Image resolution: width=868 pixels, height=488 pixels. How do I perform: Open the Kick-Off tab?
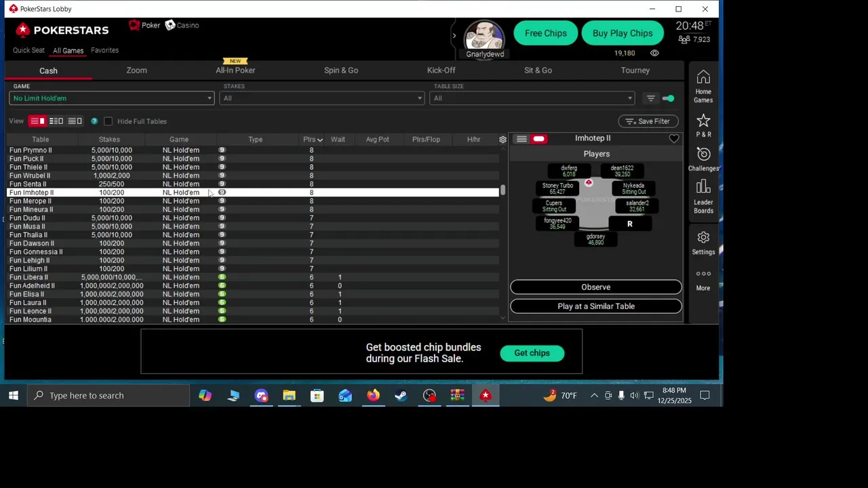pyautogui.click(x=441, y=70)
